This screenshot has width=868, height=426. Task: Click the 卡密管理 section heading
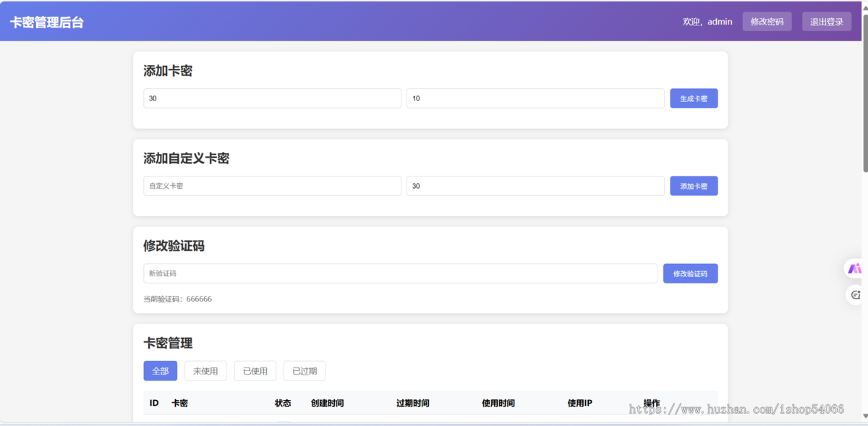(168, 343)
